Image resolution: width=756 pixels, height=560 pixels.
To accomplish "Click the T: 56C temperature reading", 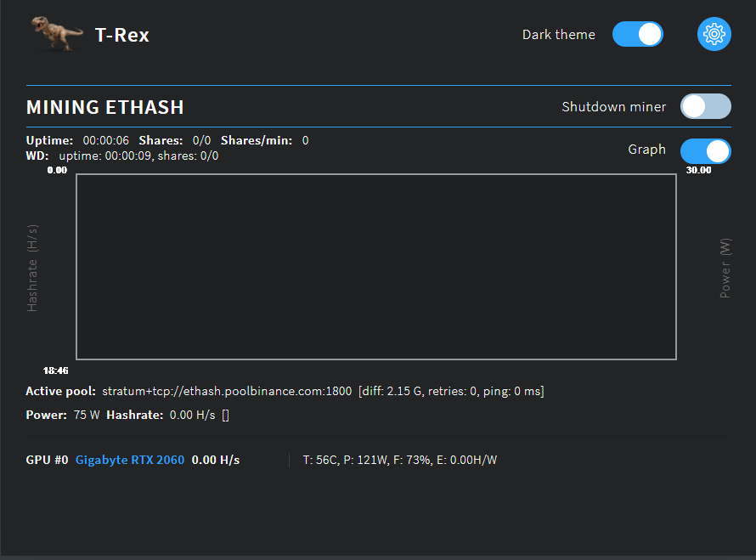I will pyautogui.click(x=314, y=459).
